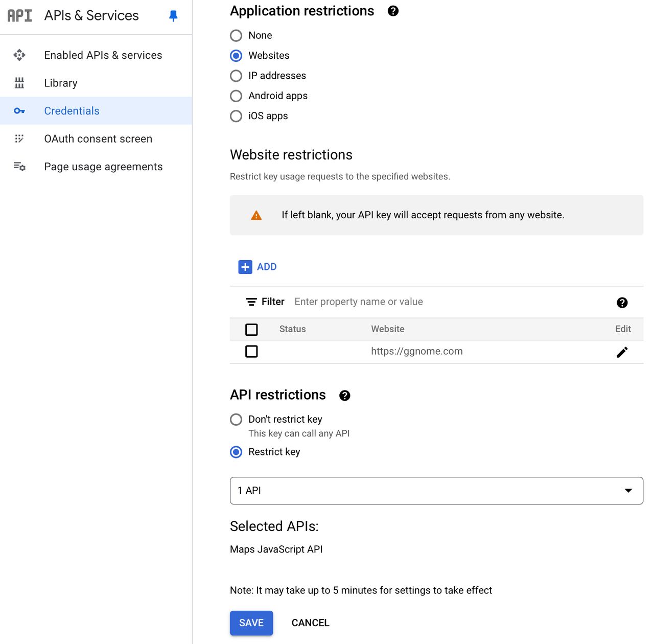Click the Filter input field
Image resolution: width=654 pixels, height=644 pixels.
(359, 302)
